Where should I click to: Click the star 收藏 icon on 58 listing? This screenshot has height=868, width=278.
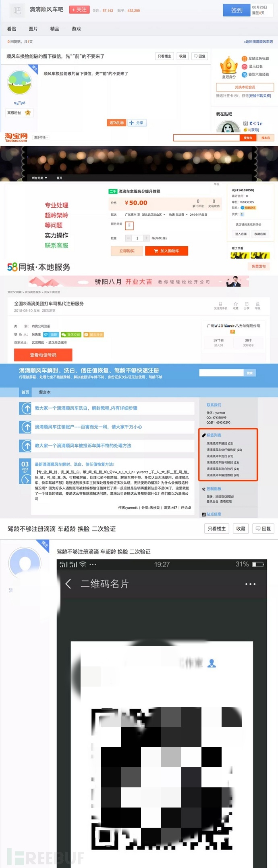point(236,304)
